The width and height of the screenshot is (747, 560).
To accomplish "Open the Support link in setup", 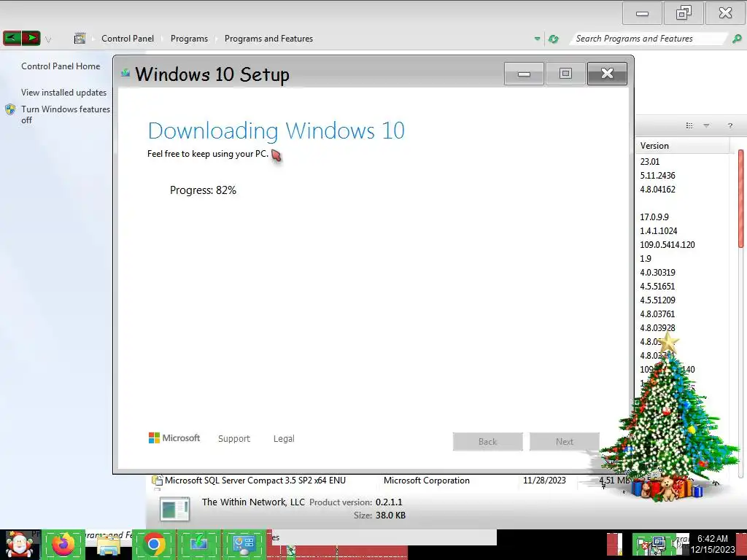I will [234, 438].
